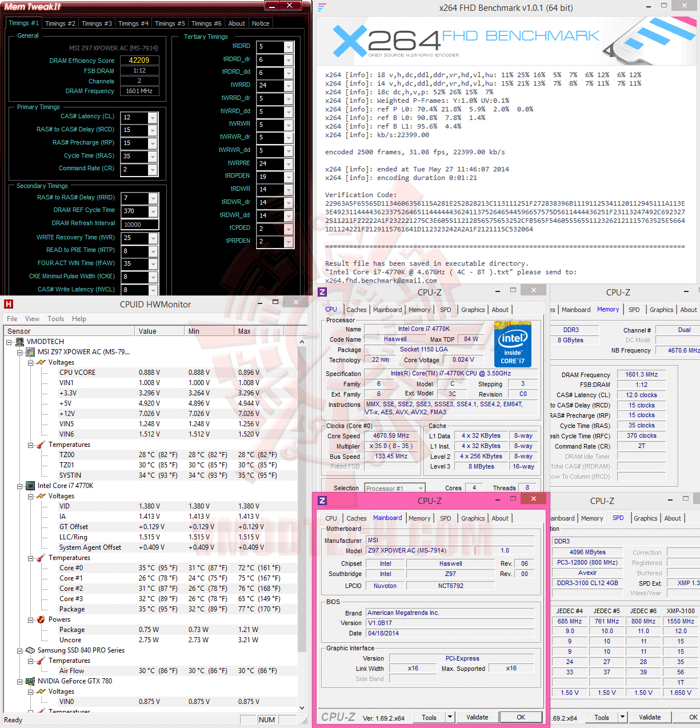700x728 pixels.
Task: Collapse the NVIDIA GeForce GTX 780 node
Action: pos(19,681)
